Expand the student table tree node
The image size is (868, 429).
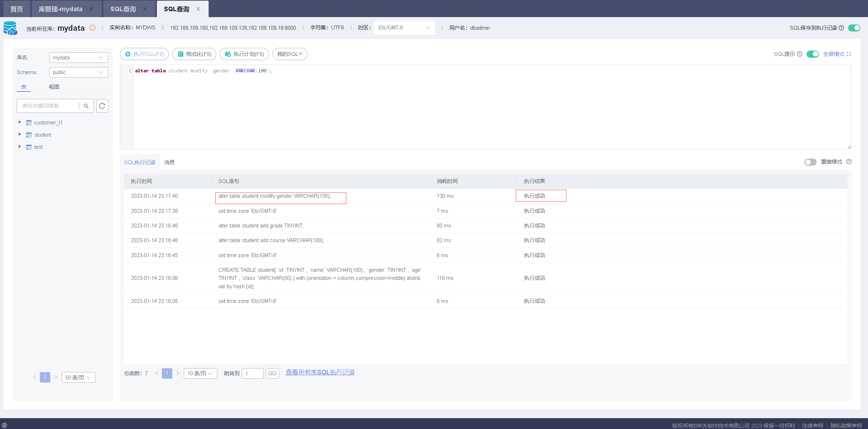[20, 134]
